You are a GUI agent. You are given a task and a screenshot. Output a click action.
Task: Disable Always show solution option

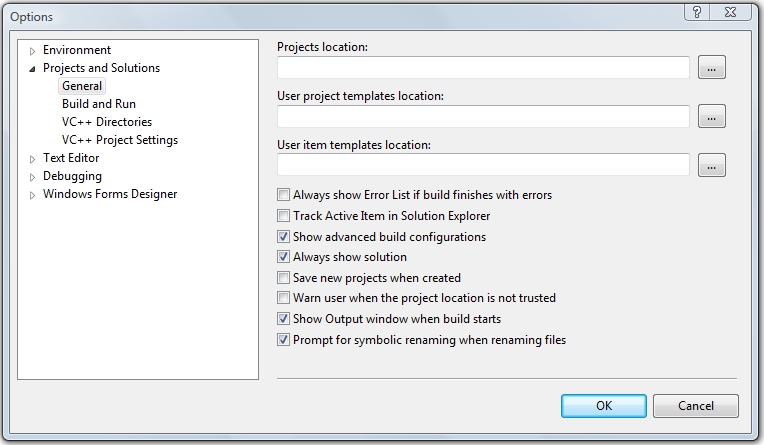point(284,257)
